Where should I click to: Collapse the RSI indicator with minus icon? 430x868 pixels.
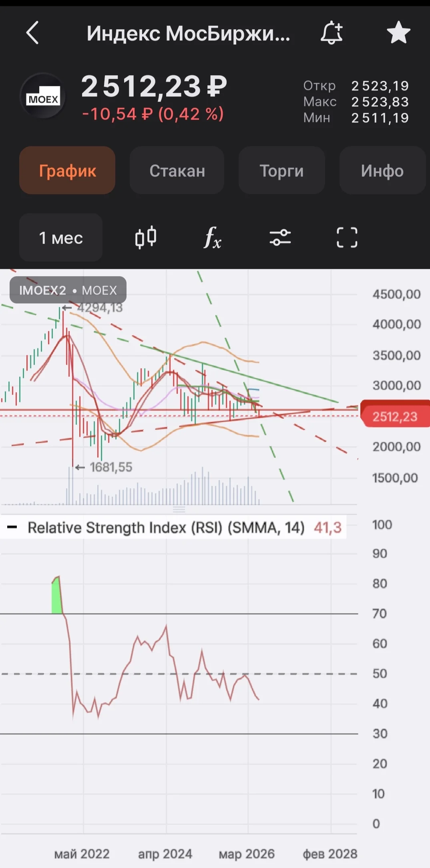click(x=12, y=527)
